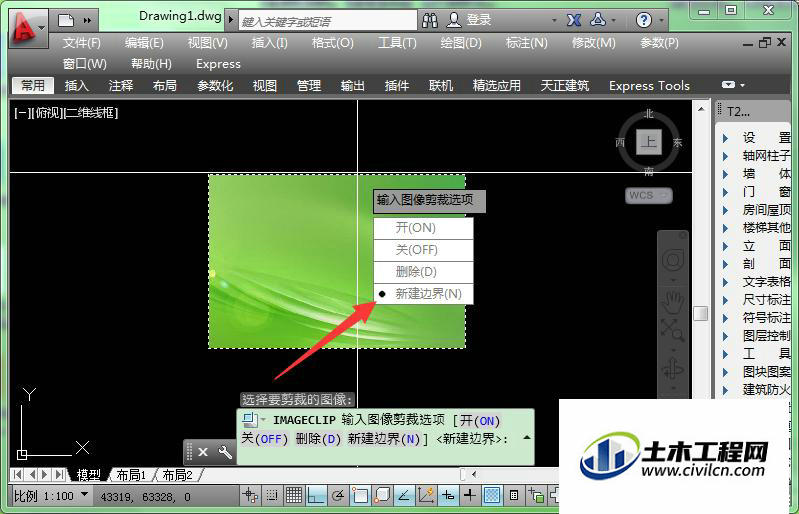Toggle Ortho Mode in status bar
Screen dimensions: 799x514
(x=316, y=495)
